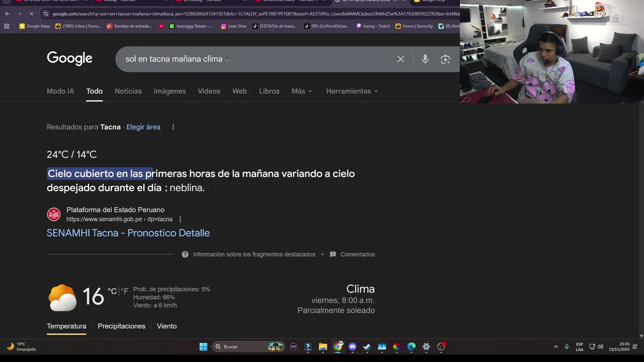Open the clock showing 21:05
The height and width of the screenshot is (362, 644).
tap(618, 346)
